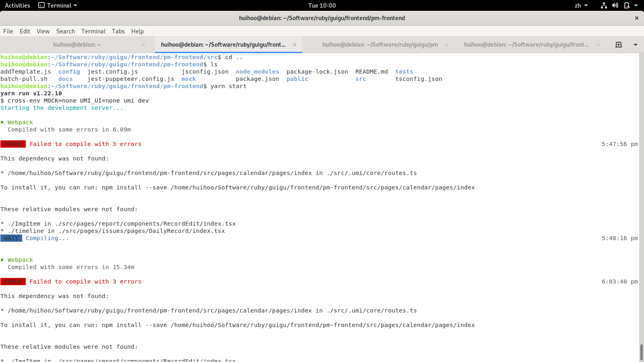This screenshot has height=362, width=644.
Task: Expand the Terminal app menu in top bar
Action: click(x=58, y=5)
